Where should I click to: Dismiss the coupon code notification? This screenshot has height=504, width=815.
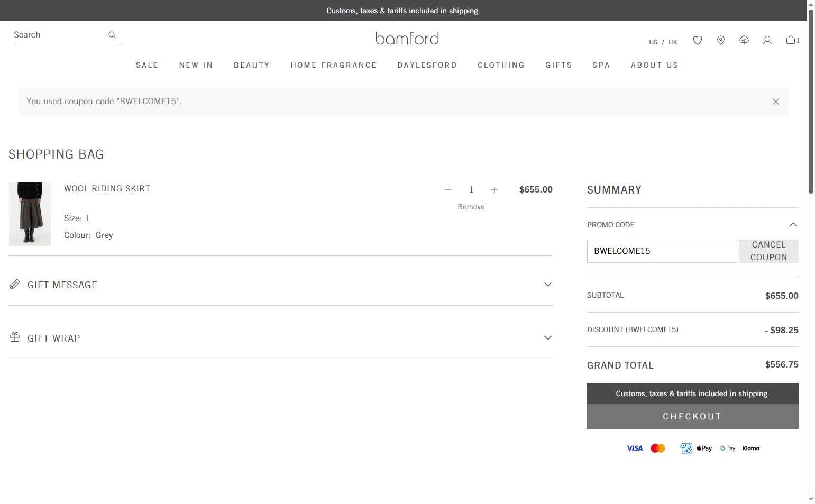pyautogui.click(x=776, y=102)
